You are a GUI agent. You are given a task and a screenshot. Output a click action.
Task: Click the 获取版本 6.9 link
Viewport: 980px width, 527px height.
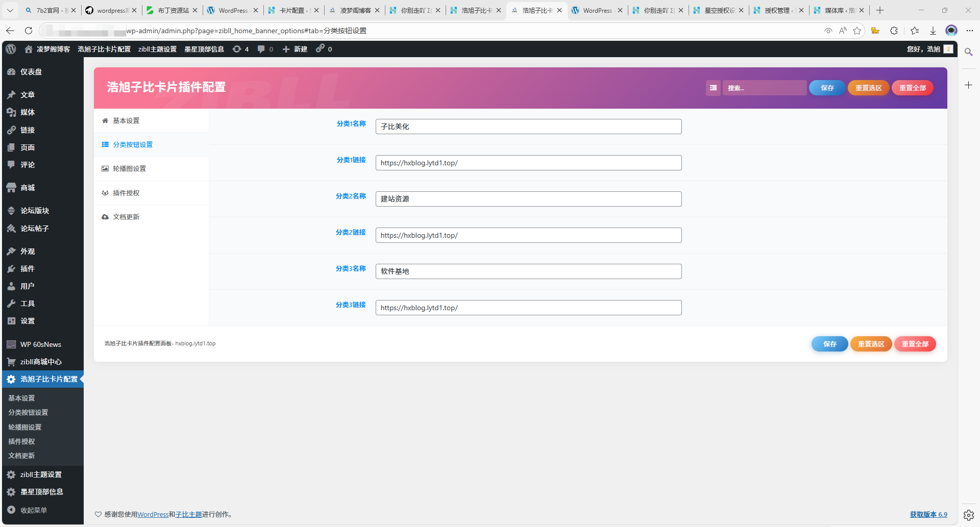(x=928, y=514)
